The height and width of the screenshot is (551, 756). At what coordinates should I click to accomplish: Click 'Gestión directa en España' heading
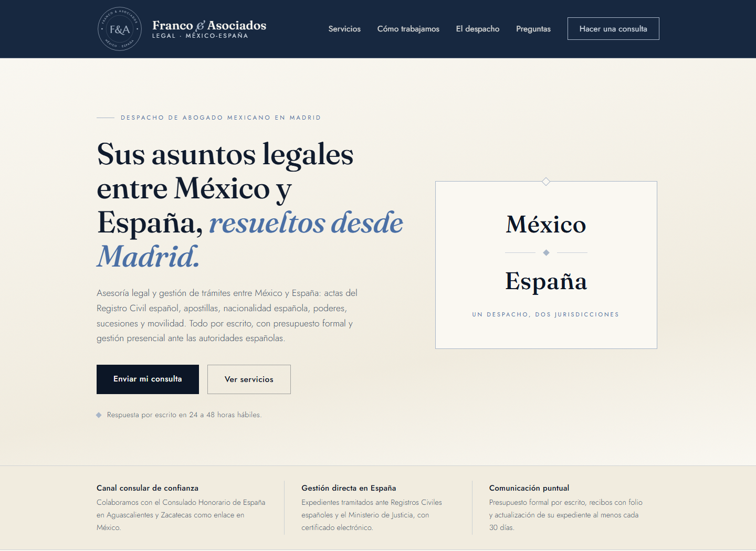(x=349, y=488)
